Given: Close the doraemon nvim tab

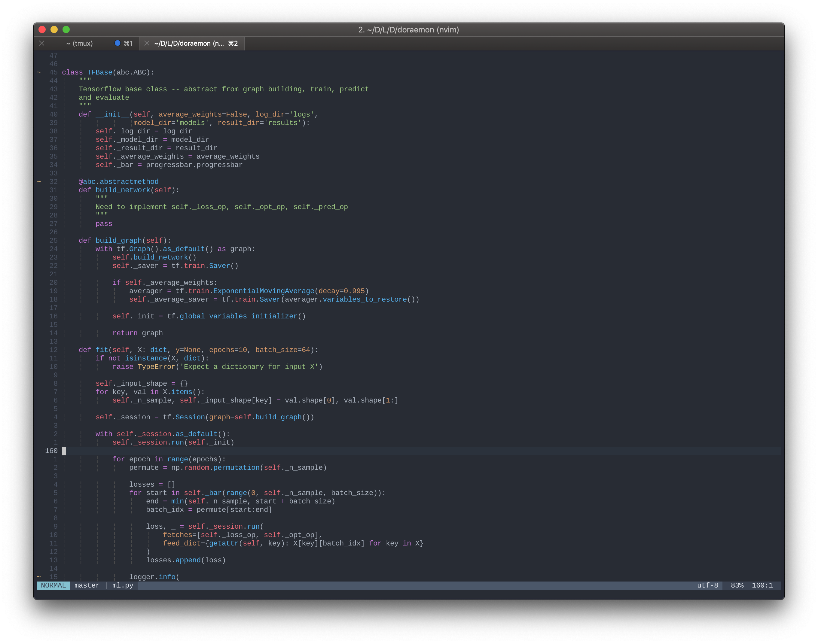Looking at the screenshot, I should (147, 43).
